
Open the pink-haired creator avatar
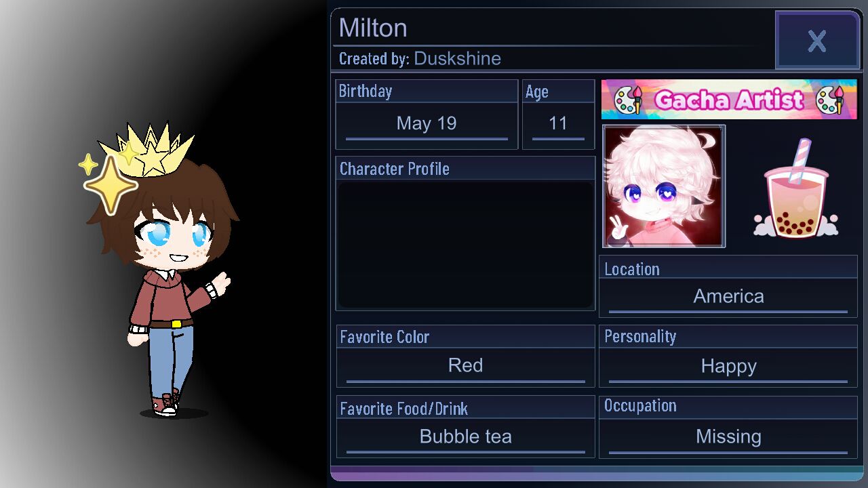tap(663, 186)
